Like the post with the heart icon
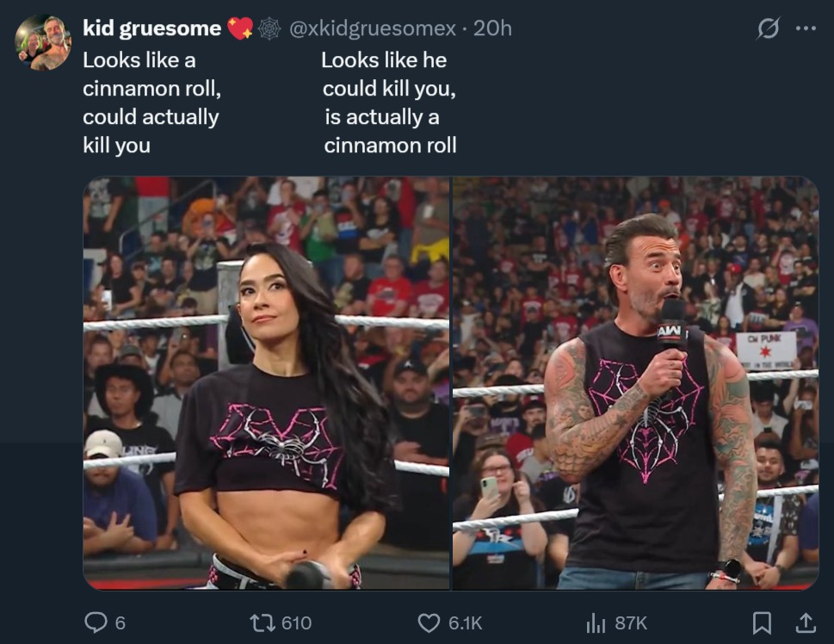Viewport: 834px width, 644px height. pos(429,622)
